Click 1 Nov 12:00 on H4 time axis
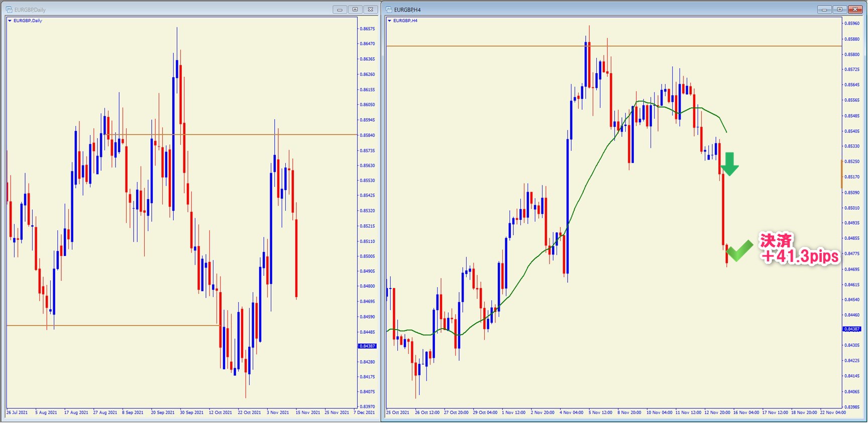 [x=514, y=413]
